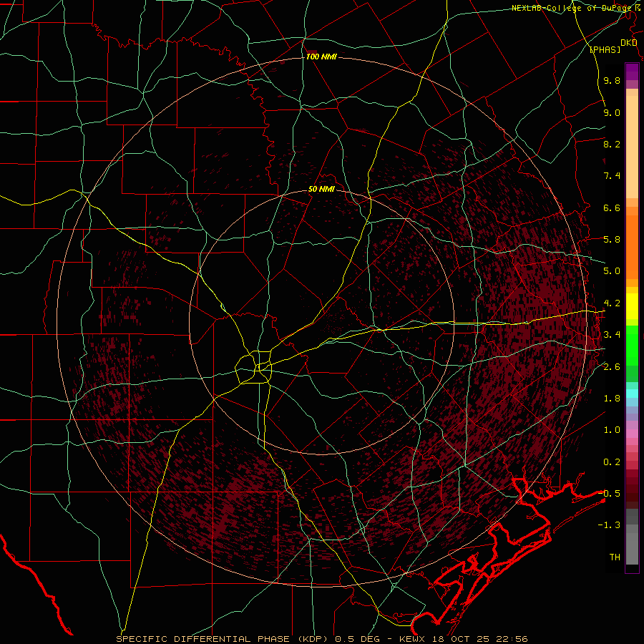Click the [PHAS] units label

click(x=605, y=49)
